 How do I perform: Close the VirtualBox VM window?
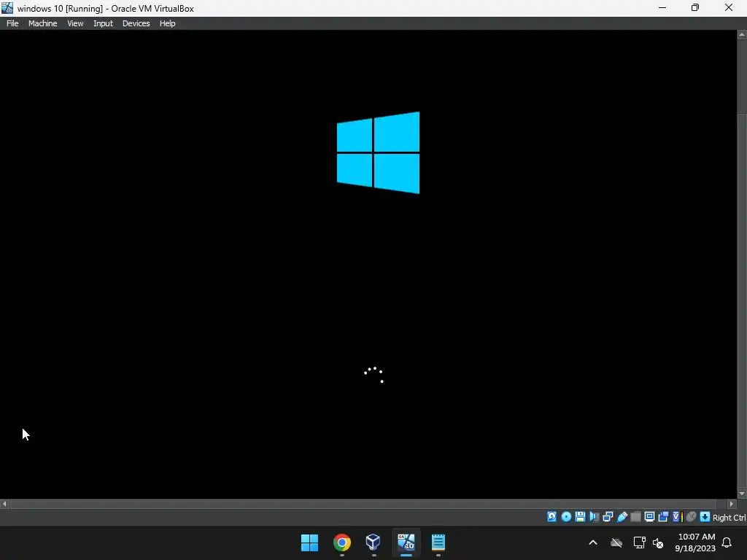[x=729, y=7]
